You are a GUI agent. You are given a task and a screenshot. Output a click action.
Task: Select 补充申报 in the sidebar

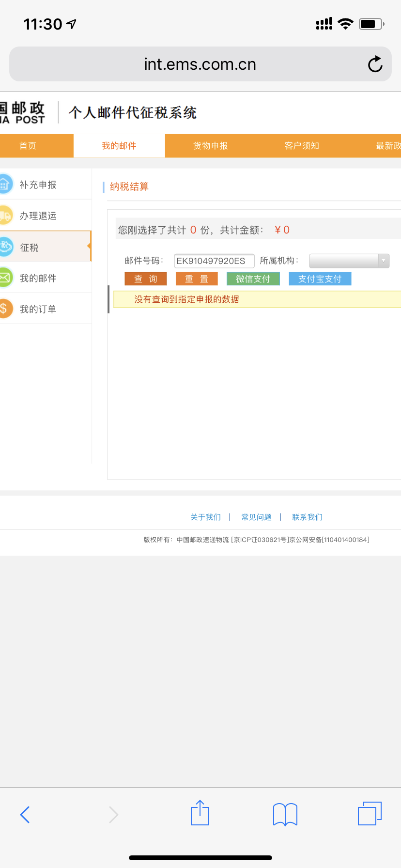coord(46,185)
